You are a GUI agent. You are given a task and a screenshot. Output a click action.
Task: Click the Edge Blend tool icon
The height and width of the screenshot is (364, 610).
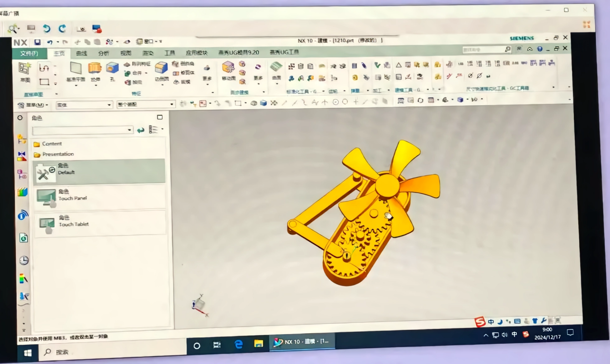pyautogui.click(x=161, y=68)
